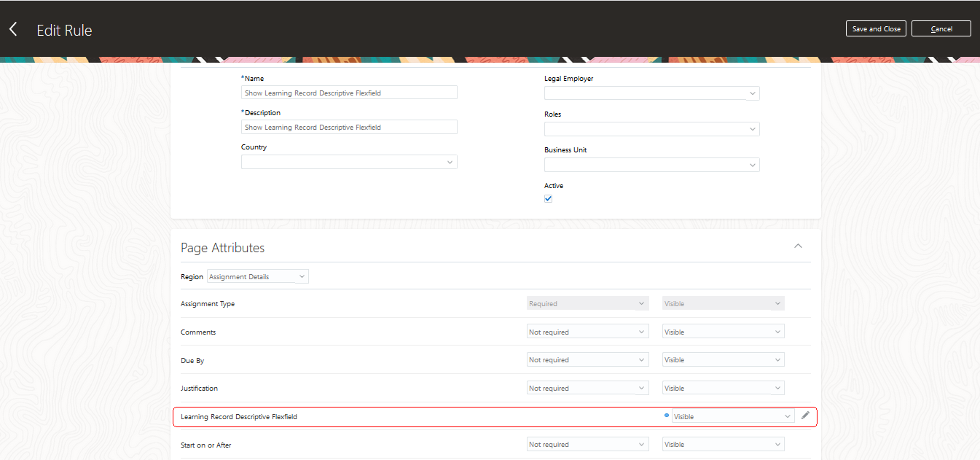The image size is (980, 460).
Task: Open Due By required-status dropdown
Action: (x=587, y=360)
